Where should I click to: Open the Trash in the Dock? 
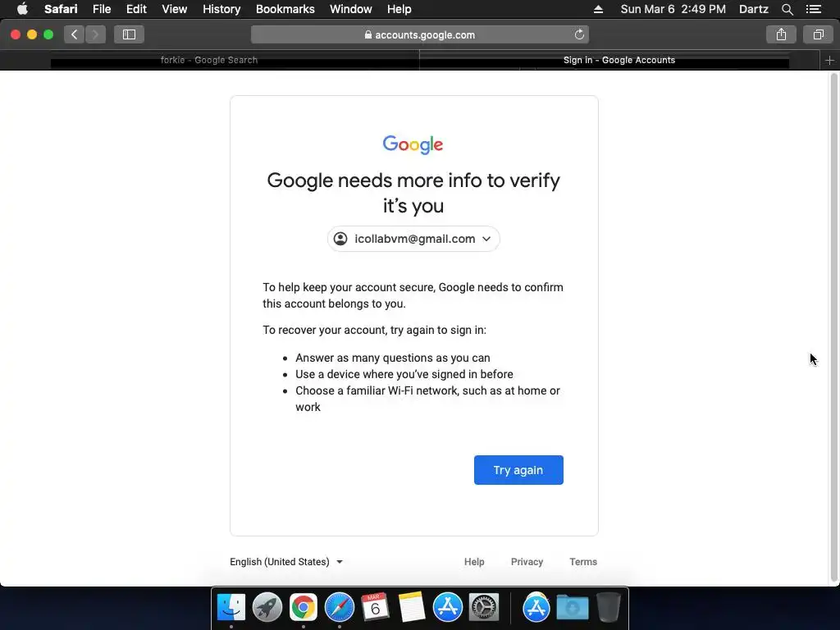pos(609,607)
